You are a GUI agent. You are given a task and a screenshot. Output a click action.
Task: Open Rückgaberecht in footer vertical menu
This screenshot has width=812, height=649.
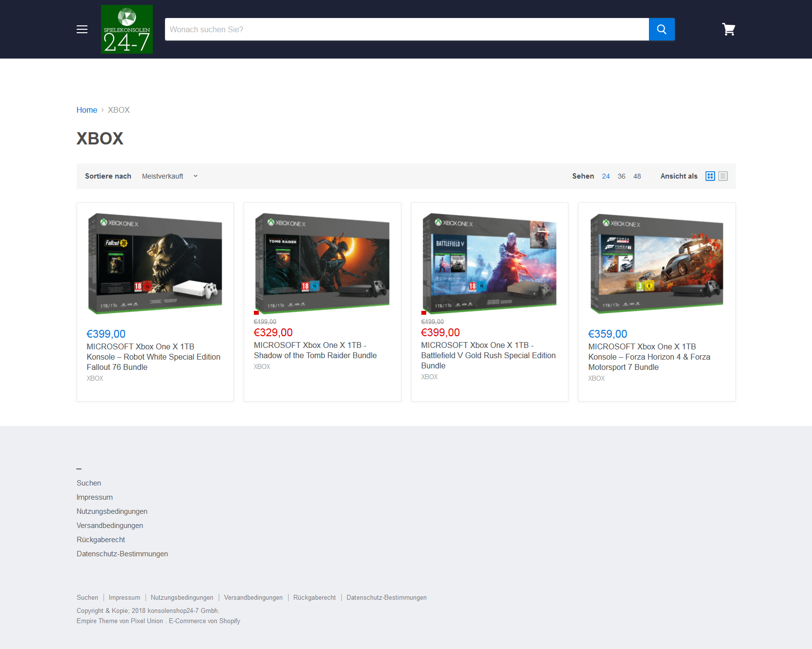coord(101,540)
